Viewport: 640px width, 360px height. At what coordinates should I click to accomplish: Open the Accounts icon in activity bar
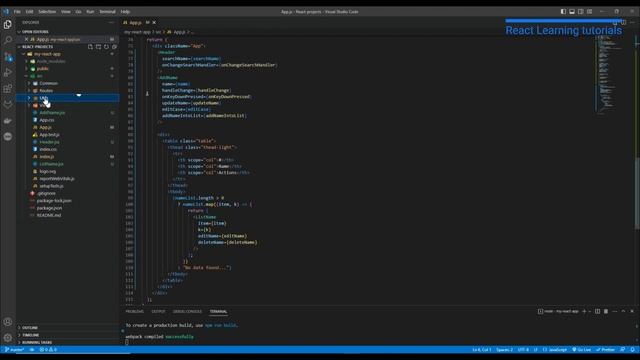pos(8,322)
